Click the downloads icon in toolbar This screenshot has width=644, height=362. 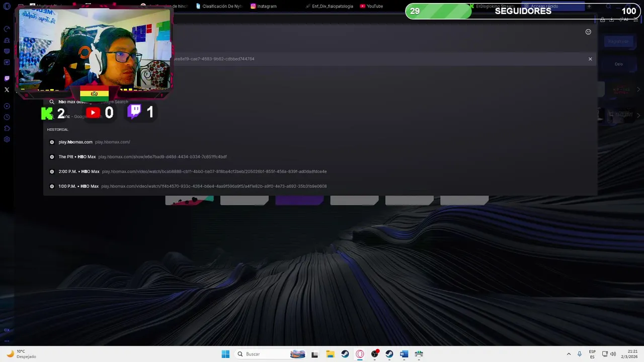pos(611,20)
